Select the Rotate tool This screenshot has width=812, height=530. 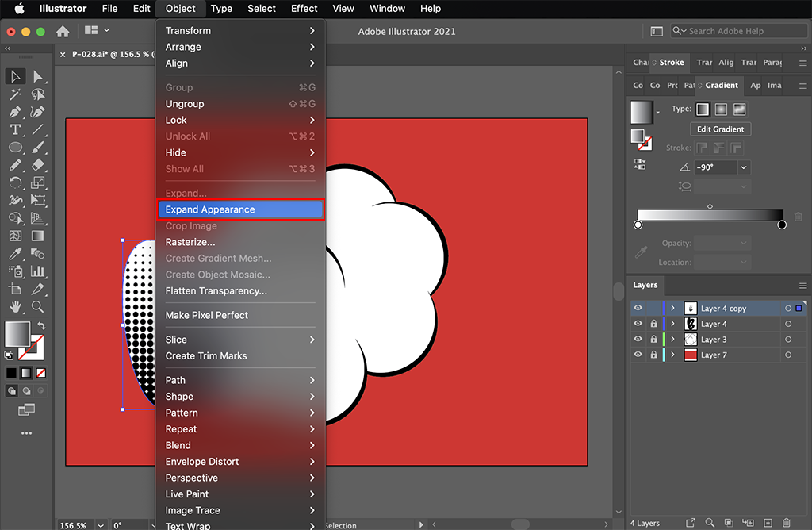pyautogui.click(x=15, y=182)
